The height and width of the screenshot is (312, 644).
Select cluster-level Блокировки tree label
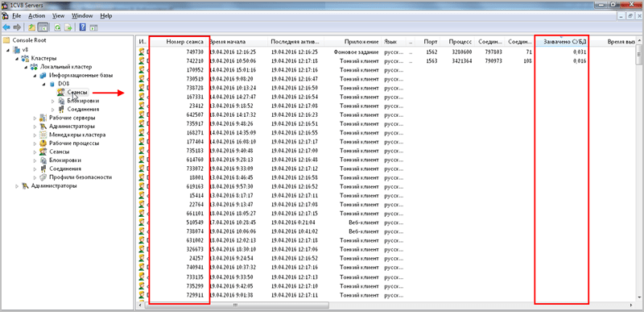point(65,160)
